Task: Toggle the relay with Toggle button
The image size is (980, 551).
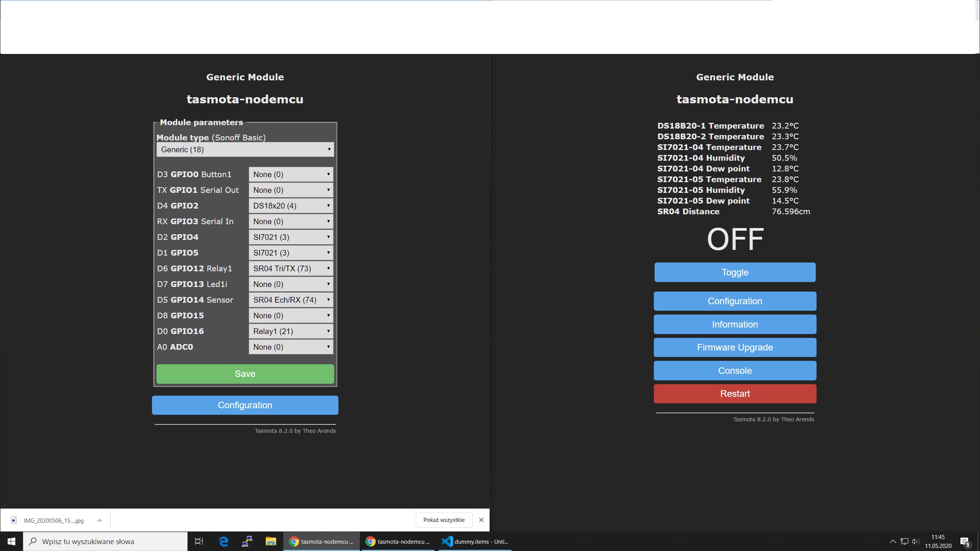Action: pyautogui.click(x=735, y=272)
